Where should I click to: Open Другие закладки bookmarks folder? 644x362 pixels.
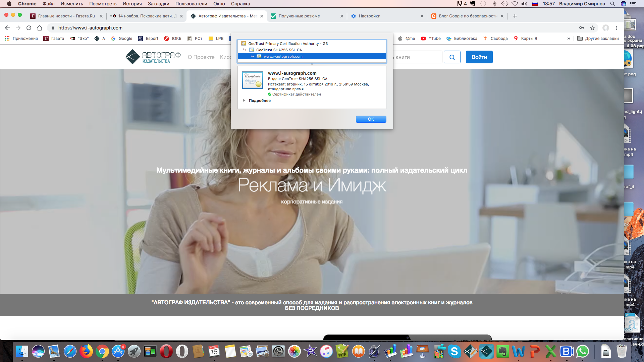tap(598, 39)
